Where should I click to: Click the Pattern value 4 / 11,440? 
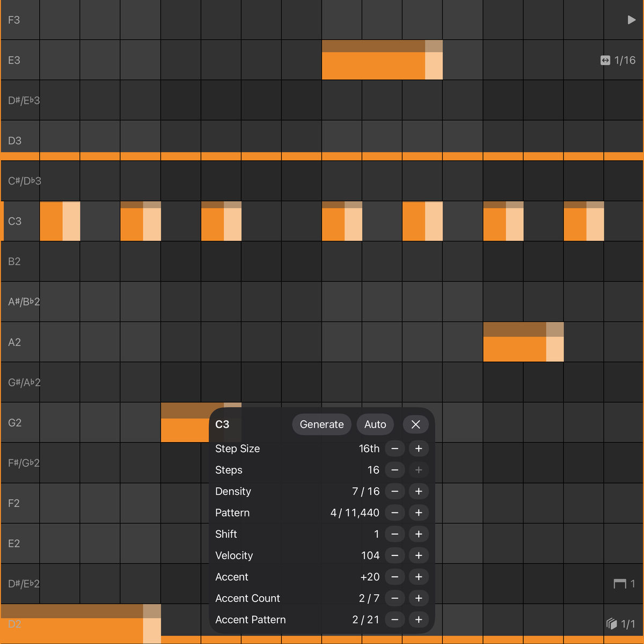coord(355,513)
